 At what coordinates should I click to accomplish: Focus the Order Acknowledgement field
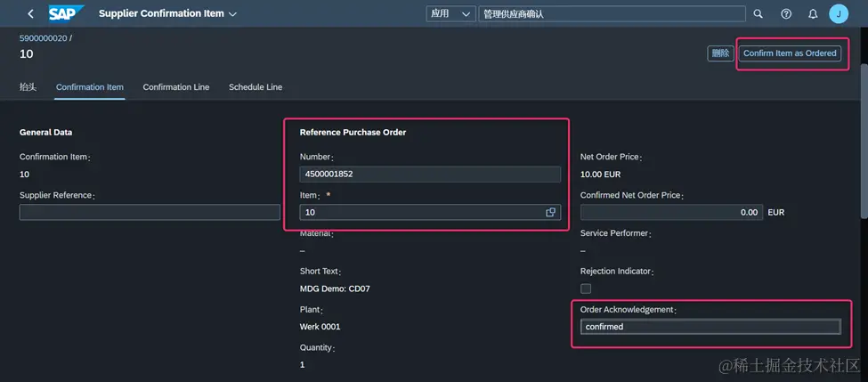pyautogui.click(x=710, y=327)
